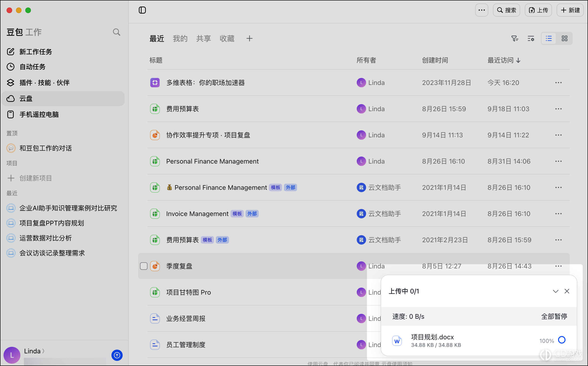Click the blue upload circle beside Linda
This screenshot has height=366, width=588.
(x=117, y=355)
